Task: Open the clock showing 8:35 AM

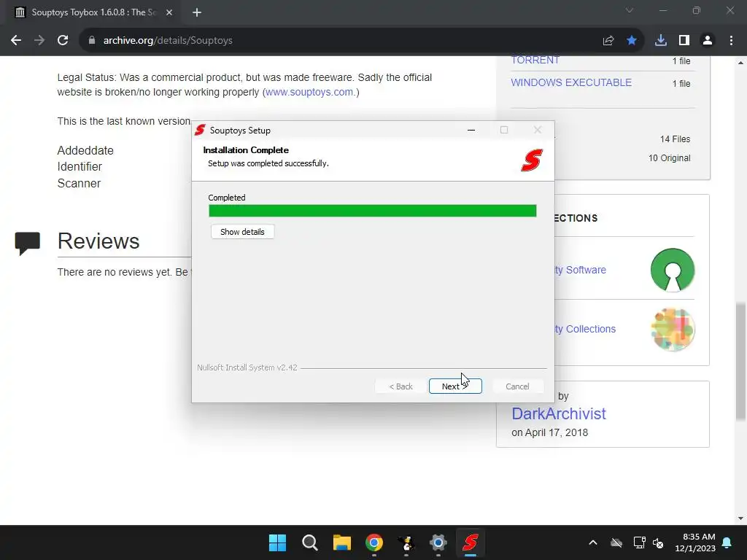Action: [x=695, y=542]
